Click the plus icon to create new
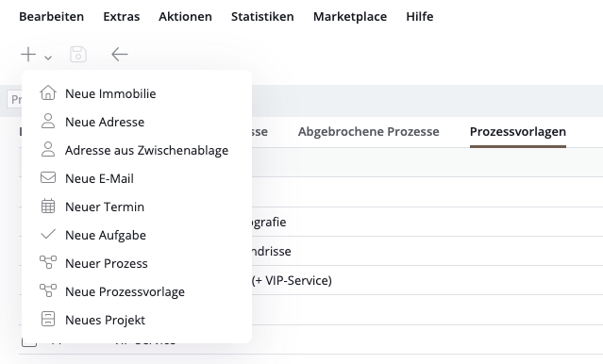 click(28, 54)
